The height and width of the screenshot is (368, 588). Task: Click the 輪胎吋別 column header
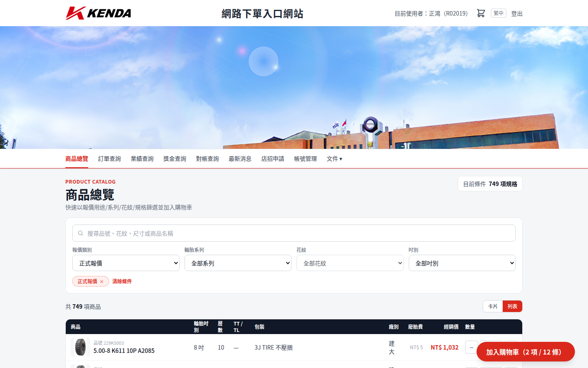[201, 327]
